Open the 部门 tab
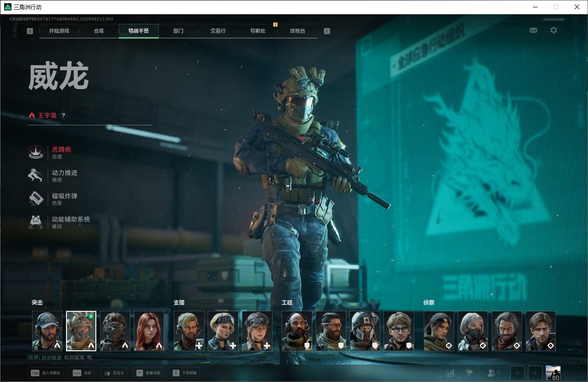Screen dimensions: 588x382 tap(178, 31)
